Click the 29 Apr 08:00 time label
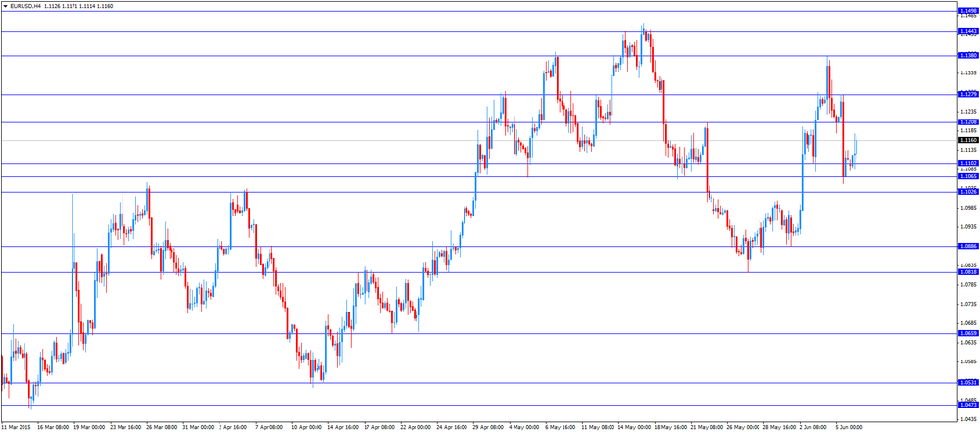The height and width of the screenshot is (432, 980). (487, 428)
